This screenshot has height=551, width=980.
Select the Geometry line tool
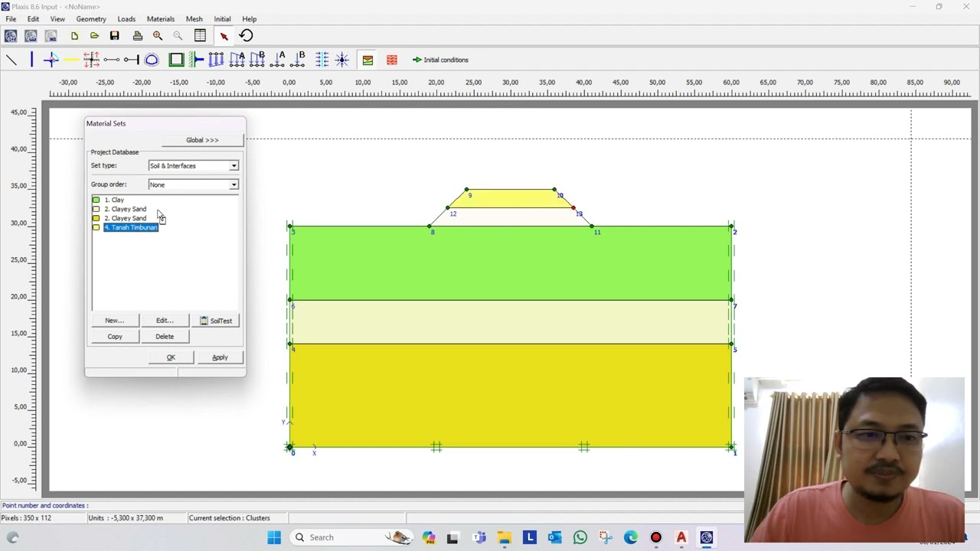[x=11, y=60]
